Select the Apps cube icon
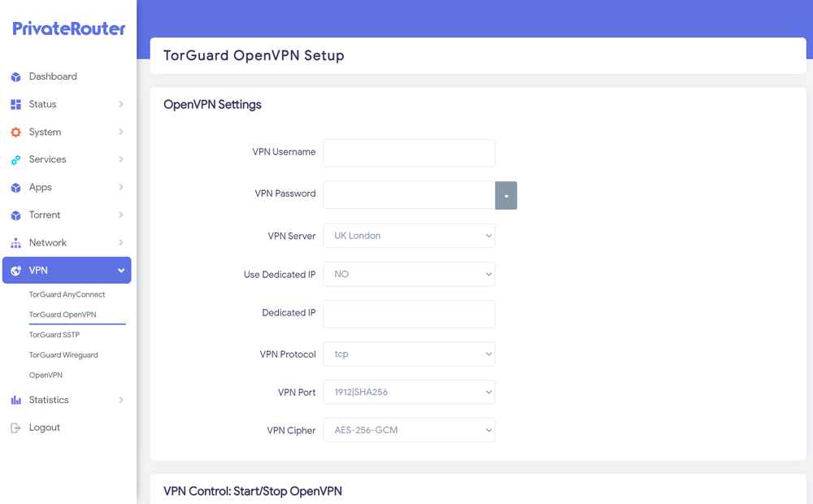The height and width of the screenshot is (504, 813). [x=17, y=187]
